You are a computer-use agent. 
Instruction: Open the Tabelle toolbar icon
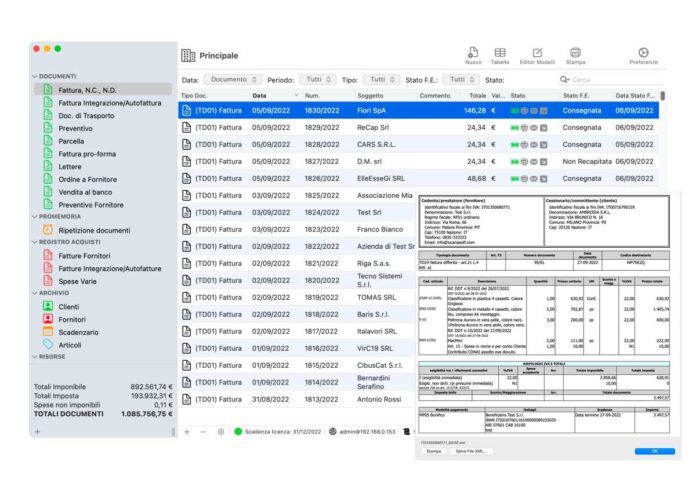click(x=500, y=52)
